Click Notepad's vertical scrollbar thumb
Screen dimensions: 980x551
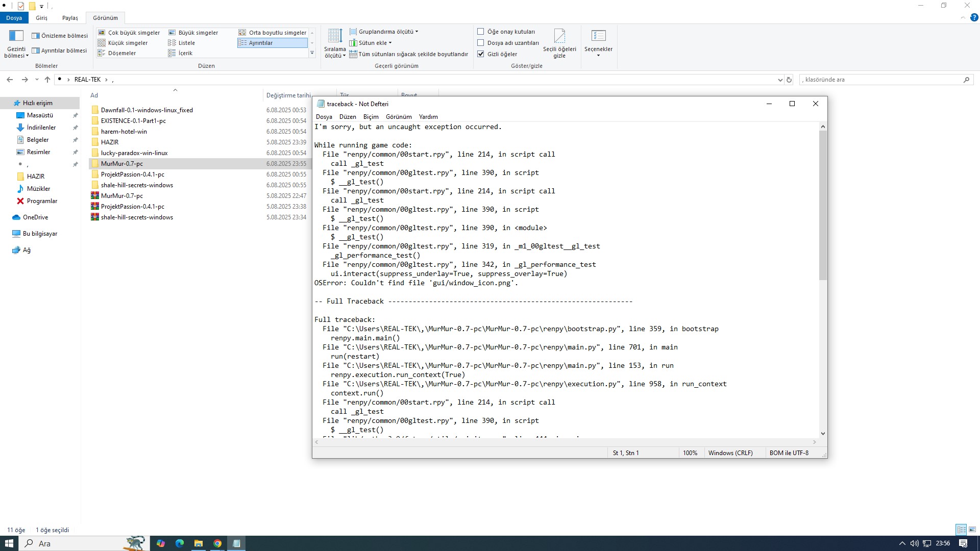coord(823,205)
